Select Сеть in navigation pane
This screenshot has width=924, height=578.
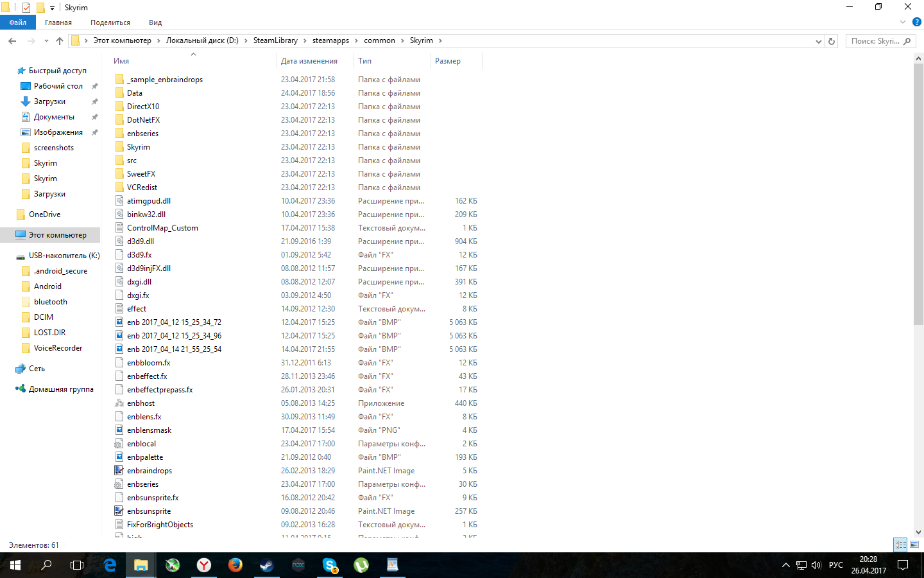(37, 369)
